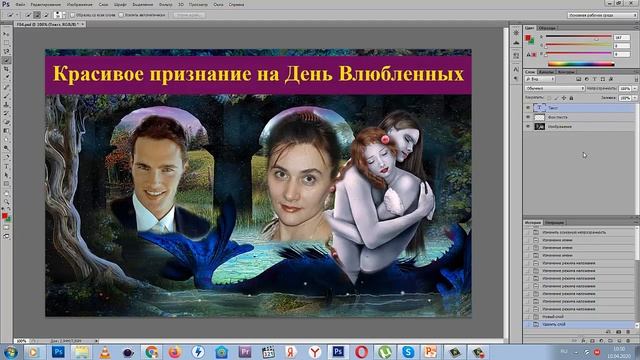Select the Quick Selection tool in toolbox

click(6, 60)
